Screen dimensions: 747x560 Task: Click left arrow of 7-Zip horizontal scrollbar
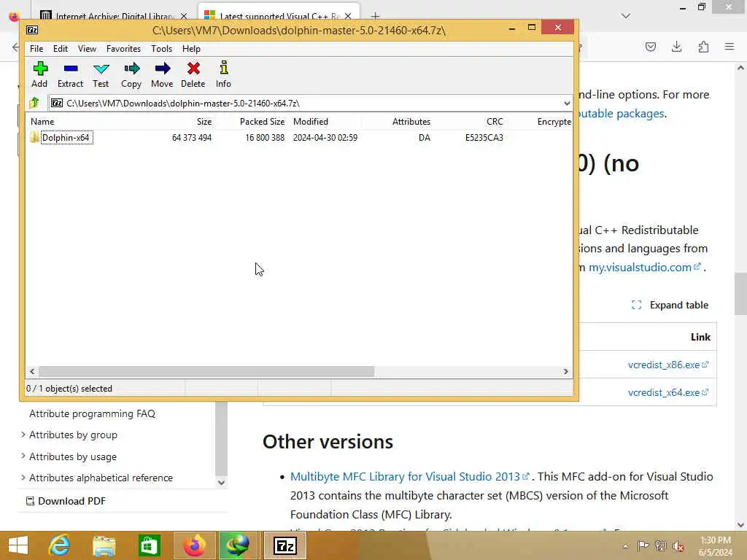tap(32, 371)
